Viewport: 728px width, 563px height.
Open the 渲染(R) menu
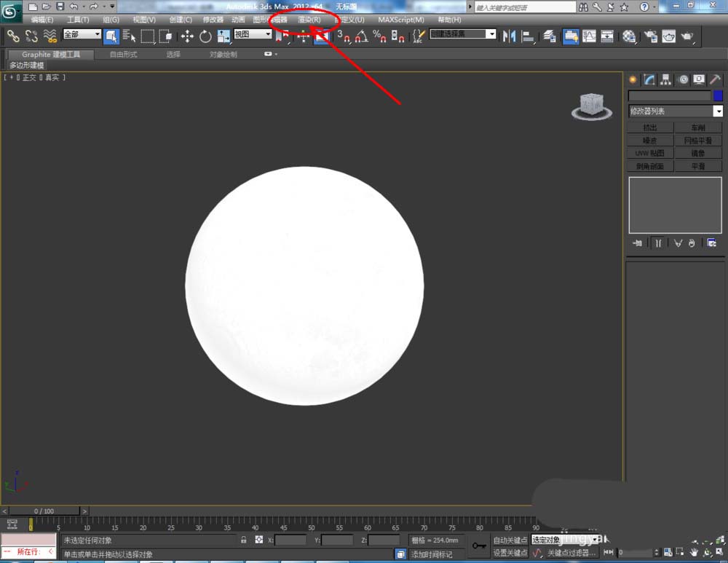coord(309,20)
